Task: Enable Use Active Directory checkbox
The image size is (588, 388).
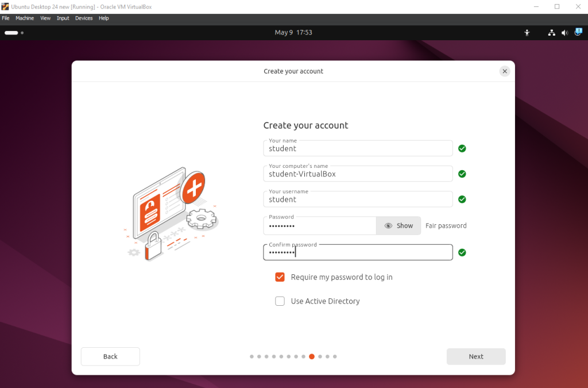Action: click(280, 301)
